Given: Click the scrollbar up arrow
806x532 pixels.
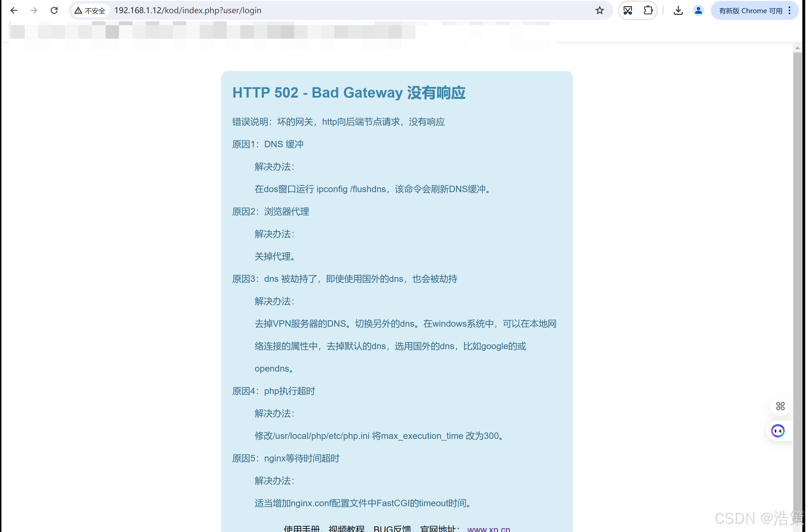Looking at the screenshot, I should (x=798, y=48).
